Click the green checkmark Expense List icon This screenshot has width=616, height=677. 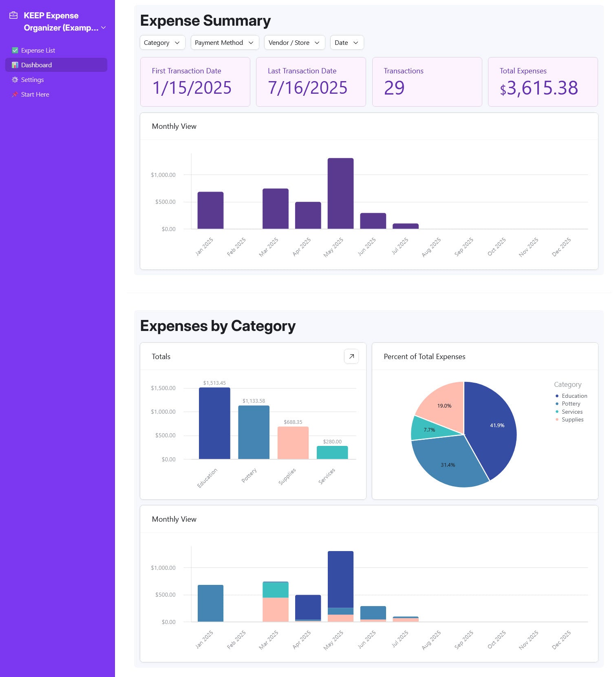[15, 51]
